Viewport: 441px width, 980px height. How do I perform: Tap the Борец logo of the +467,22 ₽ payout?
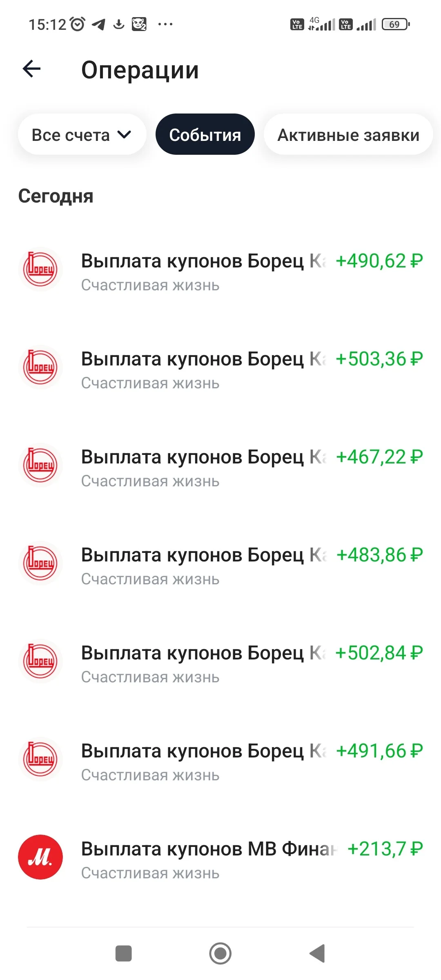pos(40,465)
